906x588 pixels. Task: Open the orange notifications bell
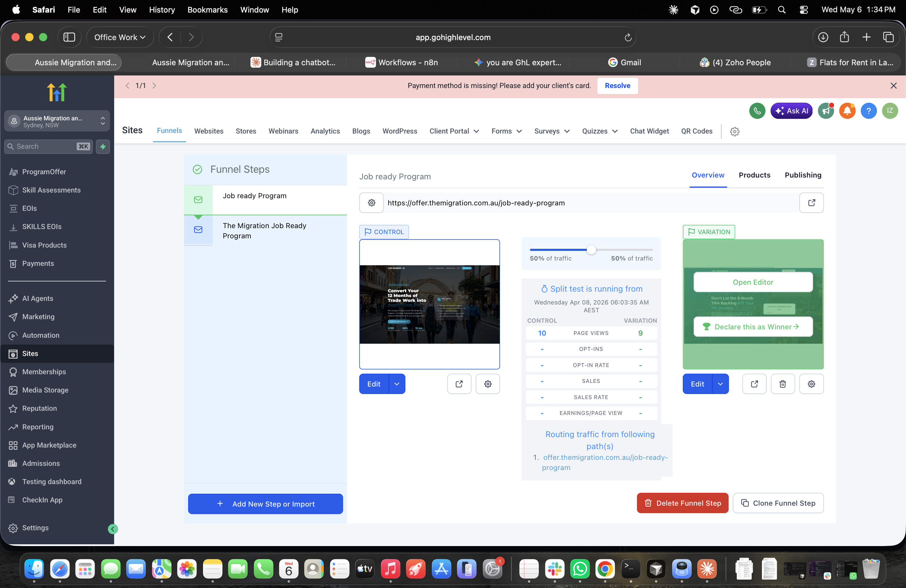pos(847,111)
